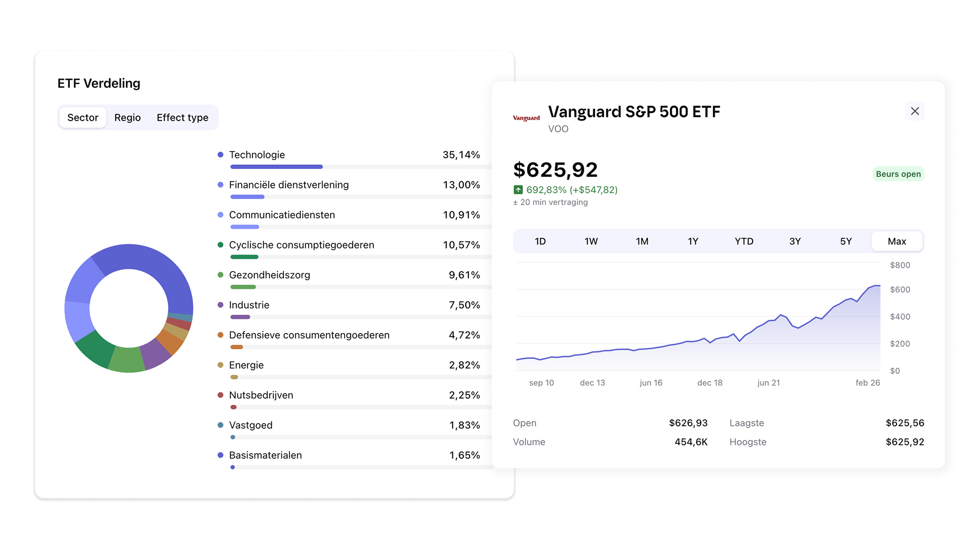Select the YTD chart range

[744, 241]
